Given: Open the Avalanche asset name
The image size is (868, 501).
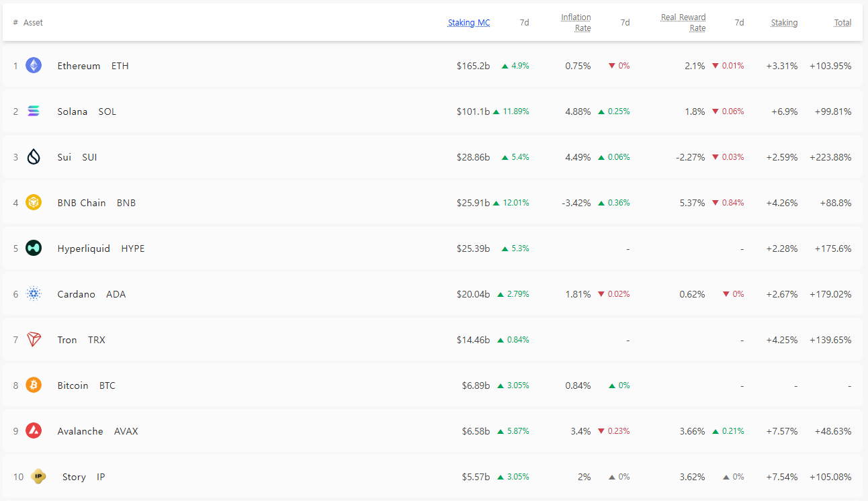Looking at the screenshot, I should (x=80, y=431).
